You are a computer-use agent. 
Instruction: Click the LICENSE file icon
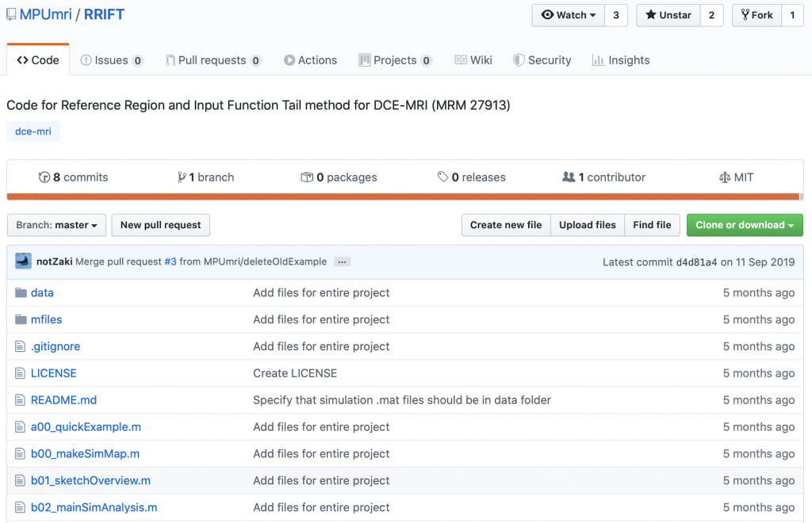point(21,373)
